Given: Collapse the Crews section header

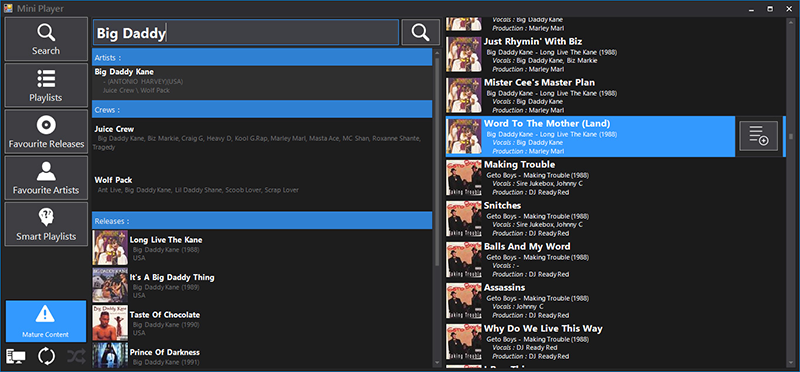Looking at the screenshot, I should (x=262, y=110).
